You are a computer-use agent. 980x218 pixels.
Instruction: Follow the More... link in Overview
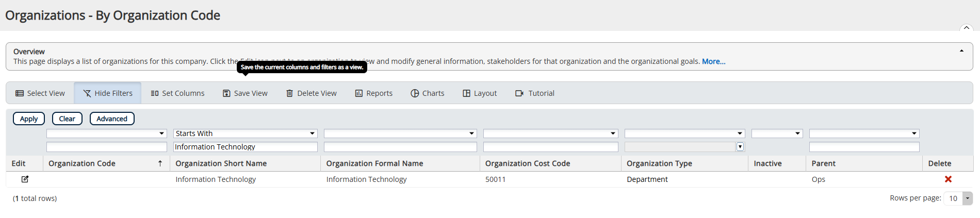click(x=713, y=61)
